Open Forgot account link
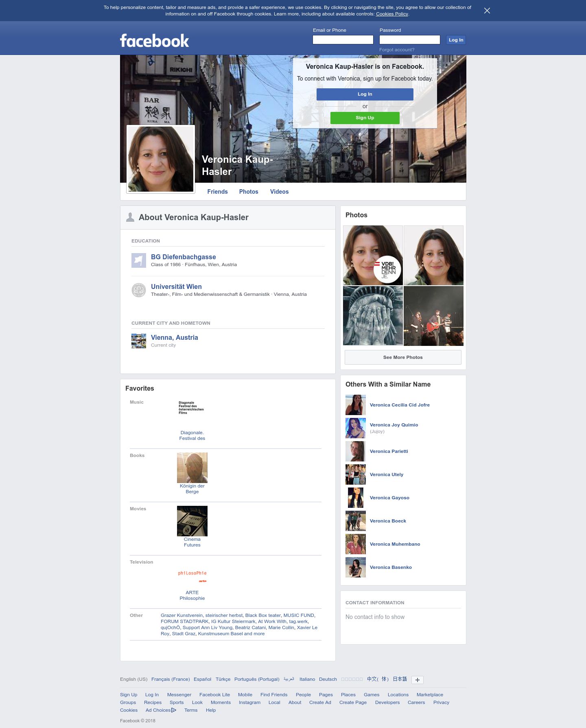The width and height of the screenshot is (586, 728). [397, 50]
